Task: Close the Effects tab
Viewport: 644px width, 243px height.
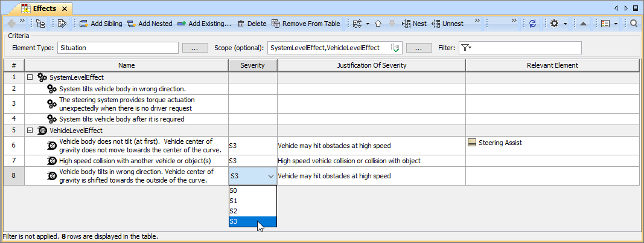Action: [65, 9]
